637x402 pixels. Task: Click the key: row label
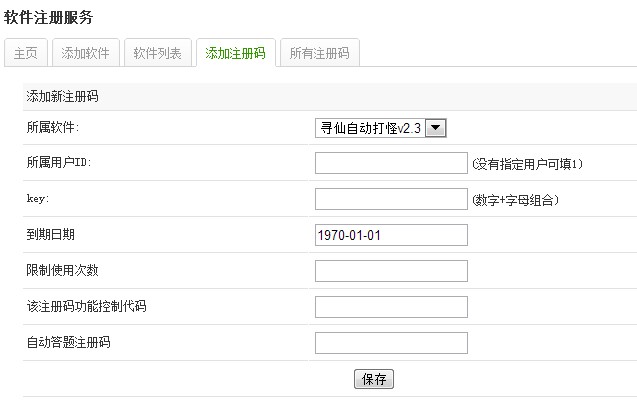pyautogui.click(x=38, y=199)
